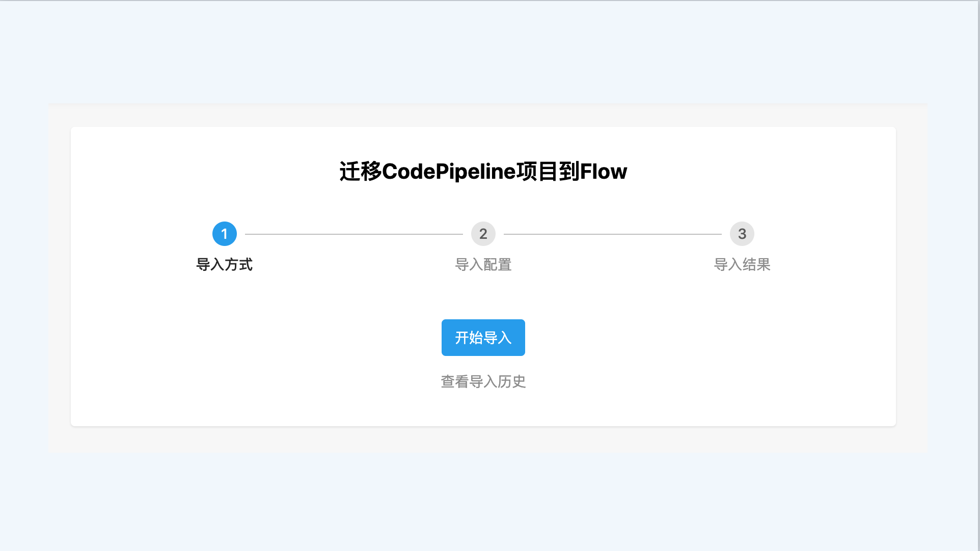This screenshot has height=551, width=980.
Task: Click the characters 项目到 in the title
Action: (548, 171)
